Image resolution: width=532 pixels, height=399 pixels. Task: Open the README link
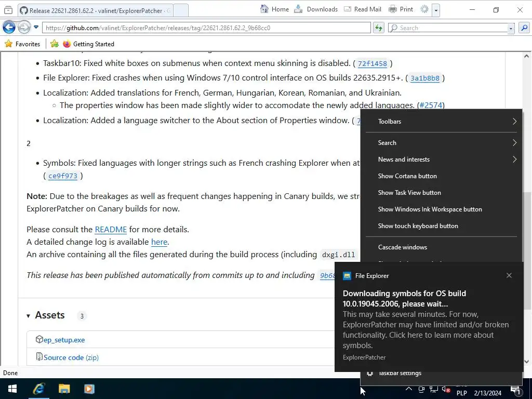click(111, 229)
